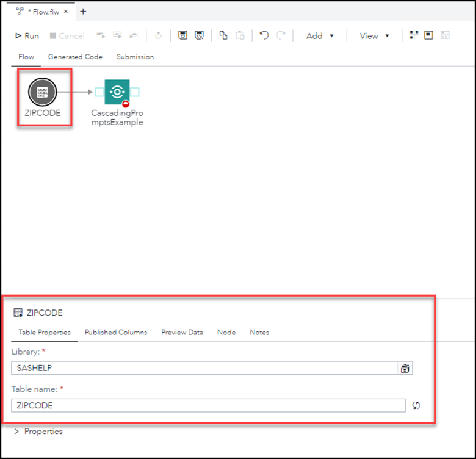Screen dimensions: 476x459
Task: Click the disabled Cancel button
Action: click(x=67, y=36)
